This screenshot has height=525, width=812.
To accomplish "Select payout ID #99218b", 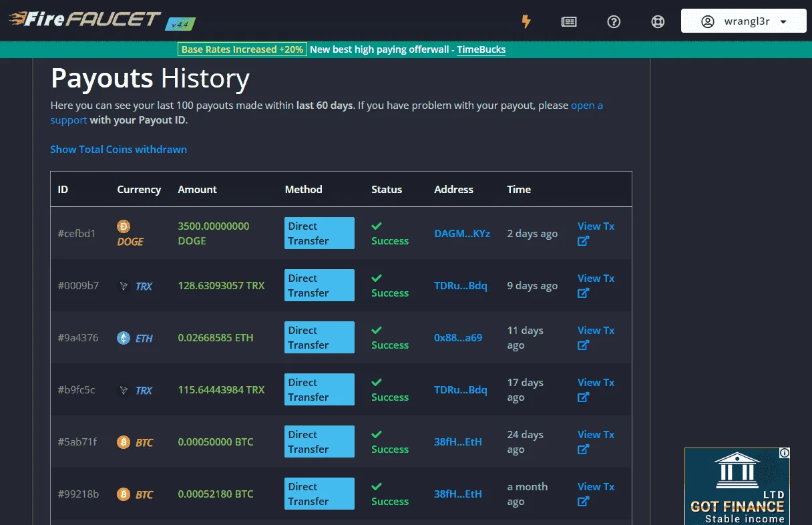I will point(78,494).
